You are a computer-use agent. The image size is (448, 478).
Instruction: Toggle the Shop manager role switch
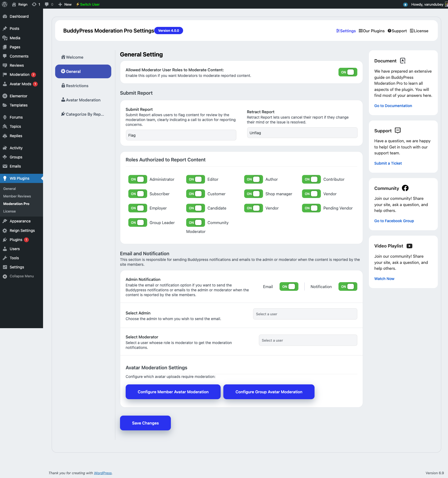(x=253, y=194)
